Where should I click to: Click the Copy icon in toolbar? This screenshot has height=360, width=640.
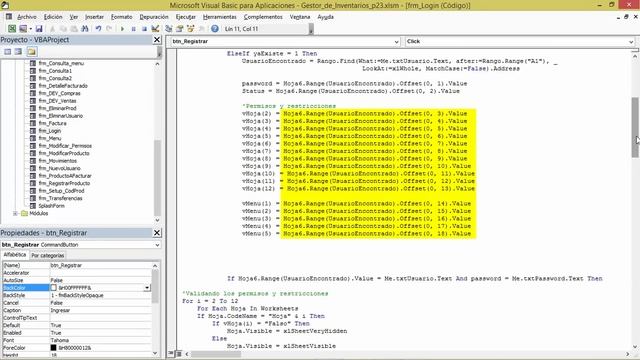pyautogui.click(x=63, y=29)
